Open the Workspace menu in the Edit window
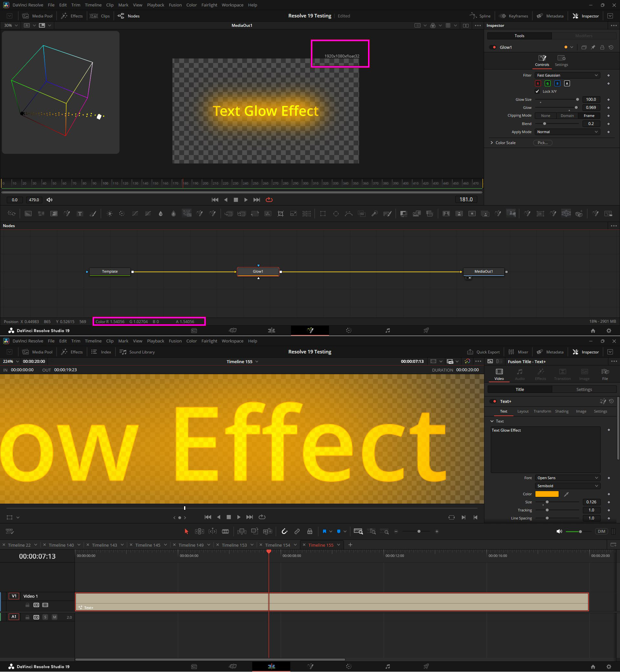The image size is (620, 672). 232,341
